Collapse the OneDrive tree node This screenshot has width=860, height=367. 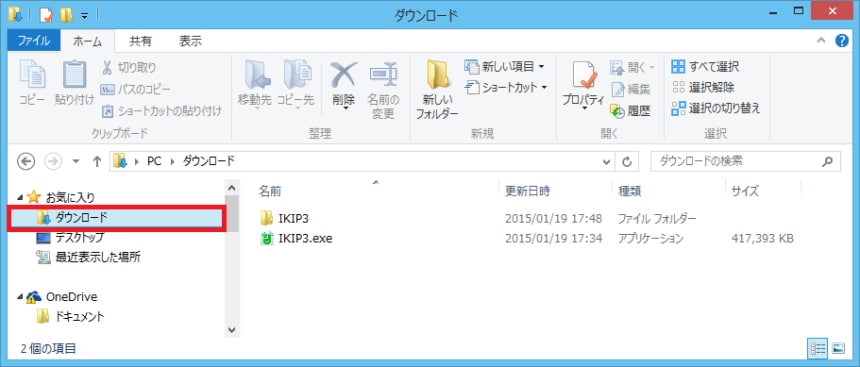20,297
